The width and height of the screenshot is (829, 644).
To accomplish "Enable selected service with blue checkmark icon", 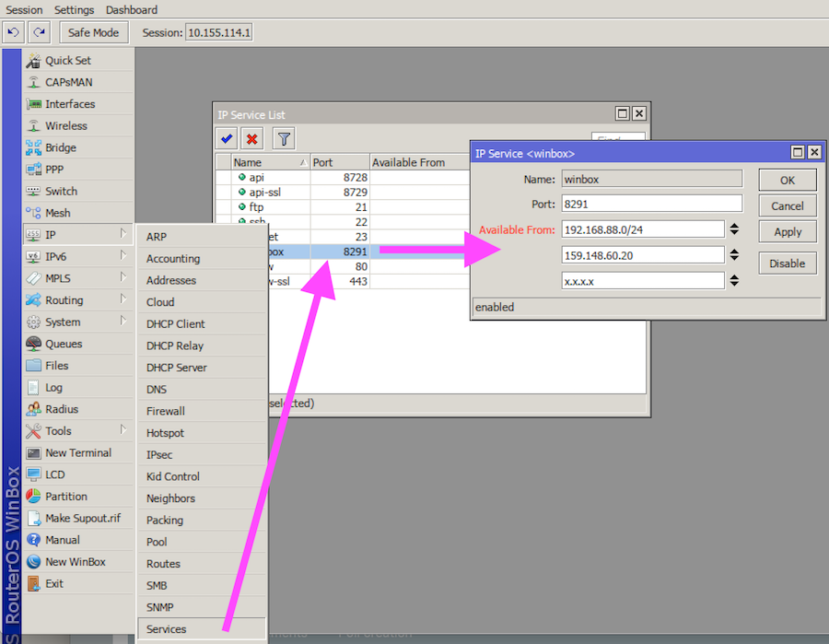I will (226, 138).
